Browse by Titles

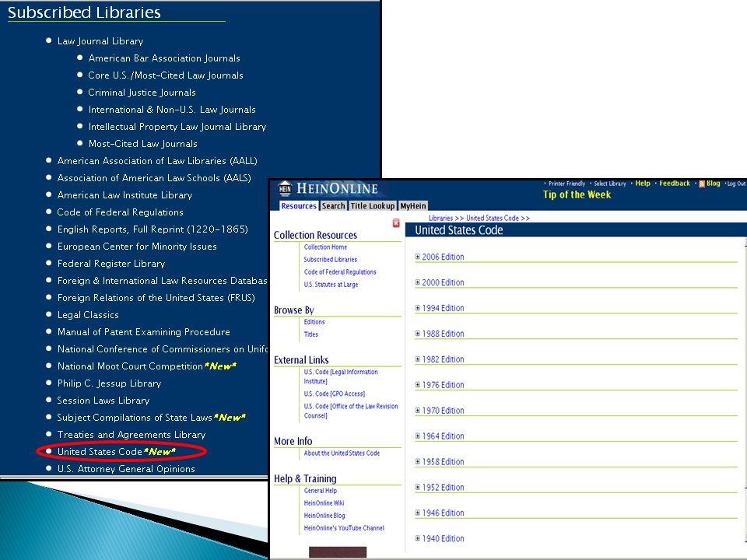(311, 334)
